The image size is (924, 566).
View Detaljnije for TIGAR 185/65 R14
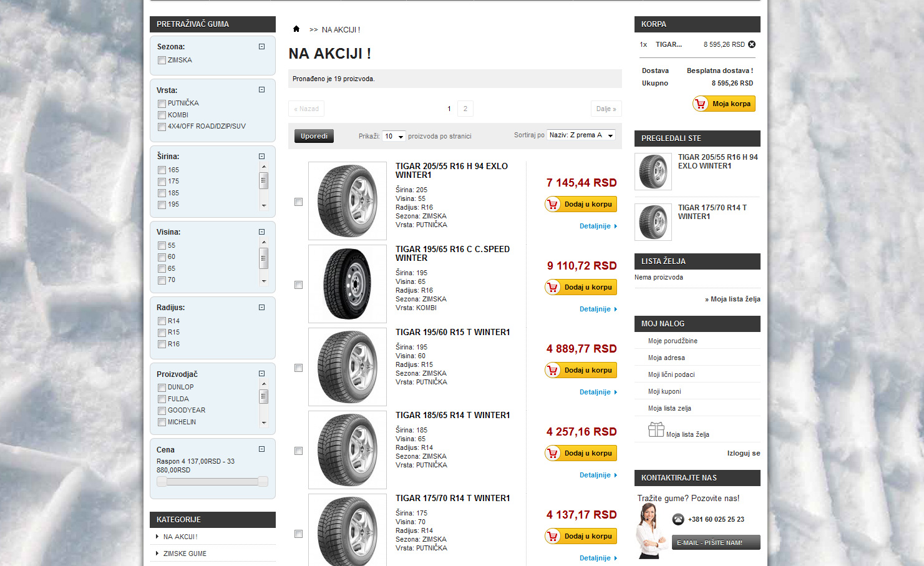coord(598,475)
